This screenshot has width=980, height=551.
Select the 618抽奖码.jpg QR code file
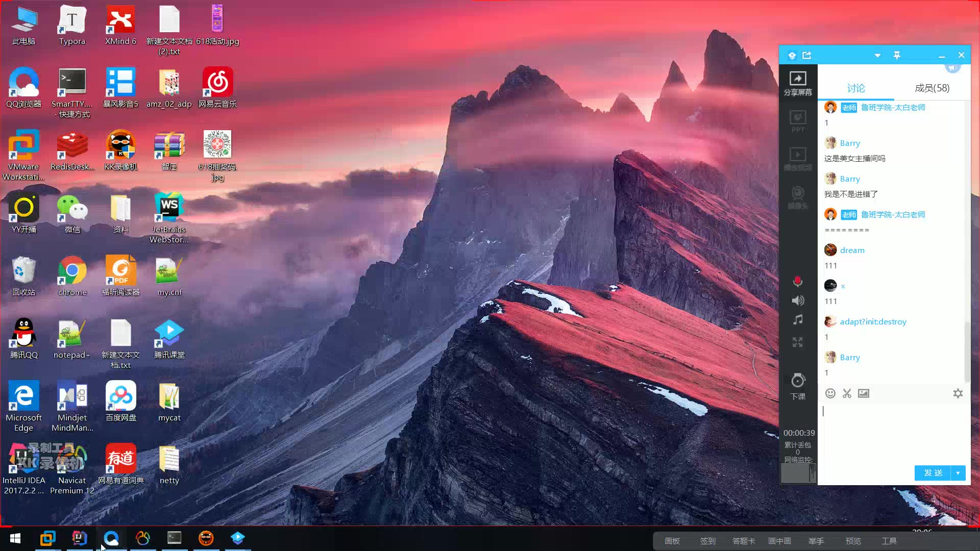click(217, 156)
